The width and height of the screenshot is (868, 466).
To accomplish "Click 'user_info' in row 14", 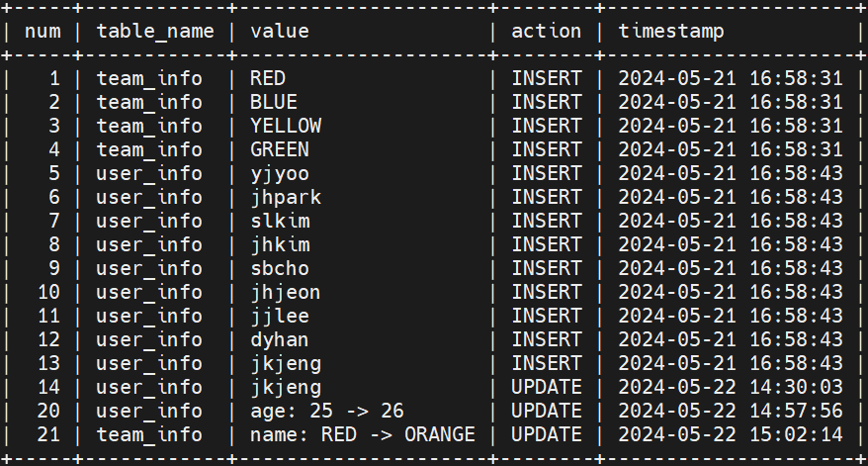I will pos(149,388).
